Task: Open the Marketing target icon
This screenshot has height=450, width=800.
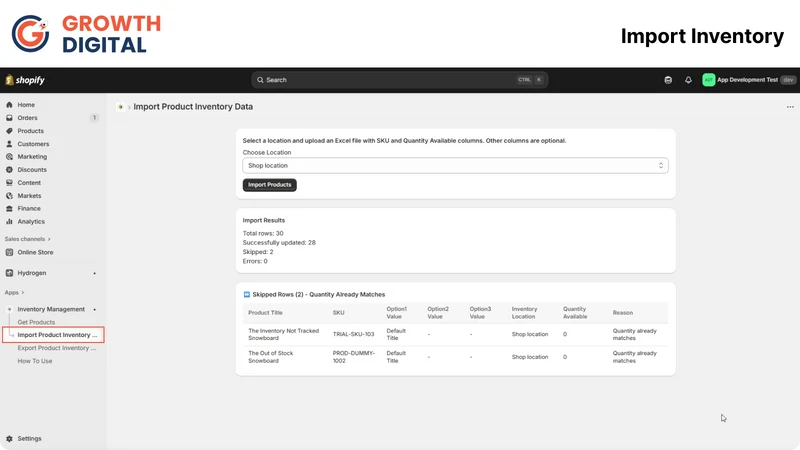Action: point(9,157)
